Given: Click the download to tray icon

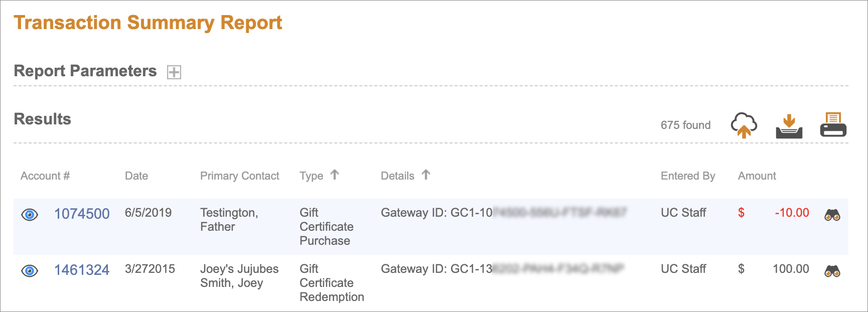Looking at the screenshot, I should (789, 126).
